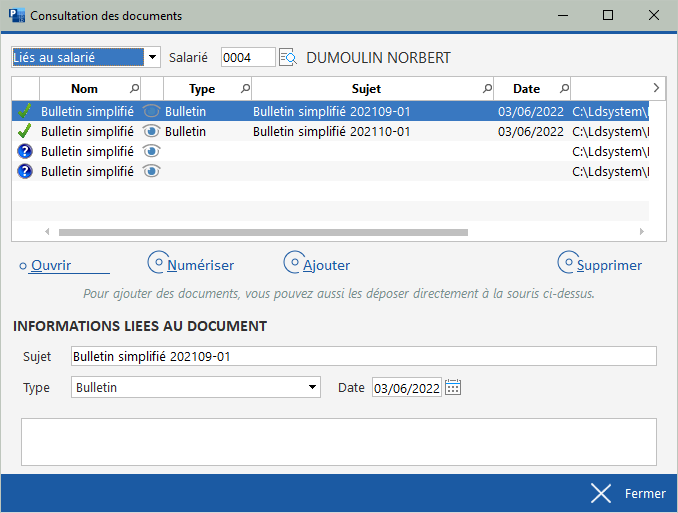Expand hidden columns with the header chevron
Image resolution: width=678 pixels, height=513 pixels.
point(656,88)
